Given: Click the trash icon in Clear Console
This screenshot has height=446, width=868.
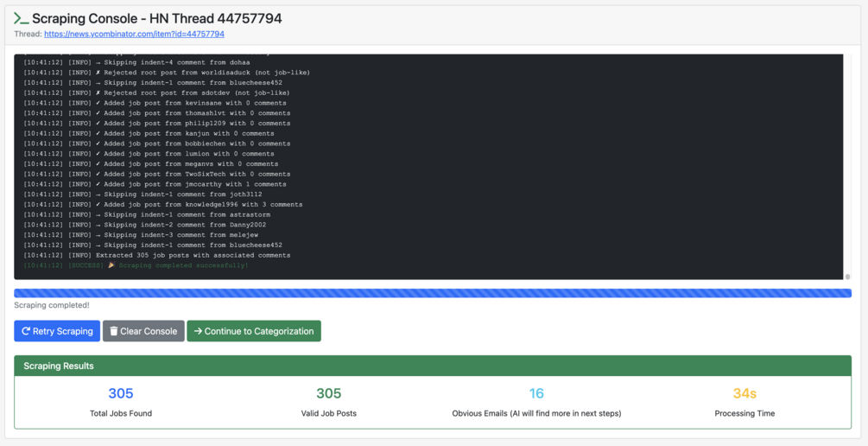Looking at the screenshot, I should point(113,331).
